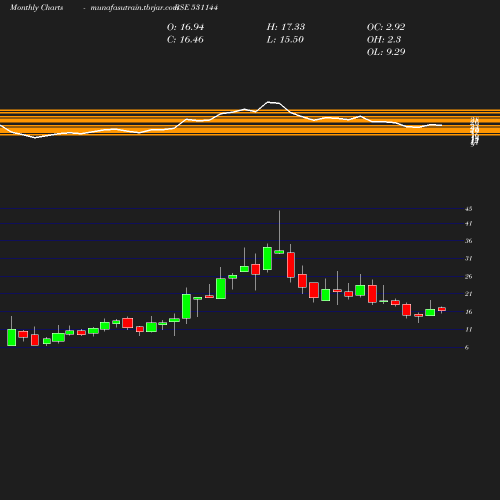Click the 'Monthly Charts' title text

(x=37, y=8)
